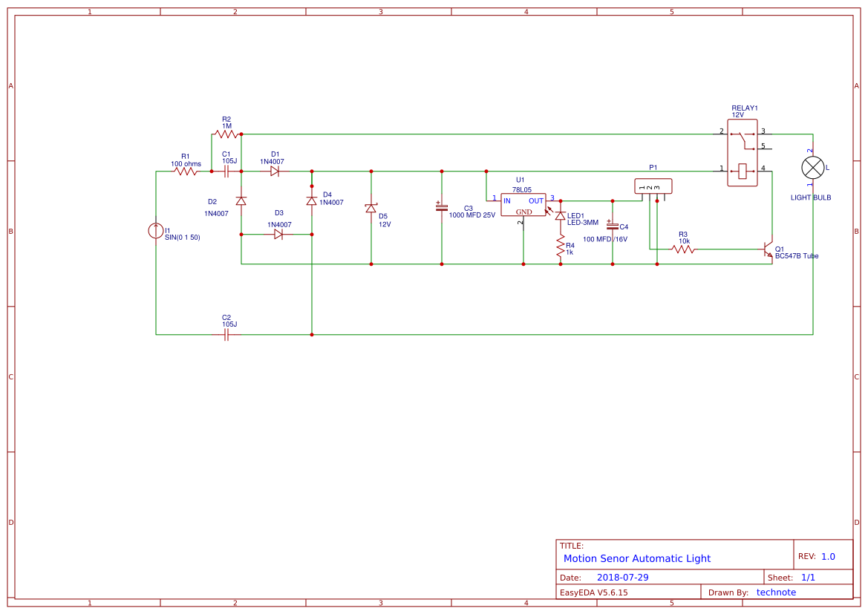The height and width of the screenshot is (614, 868).
Task: Click the D1 1N4007 diode symbol
Action: point(275,171)
